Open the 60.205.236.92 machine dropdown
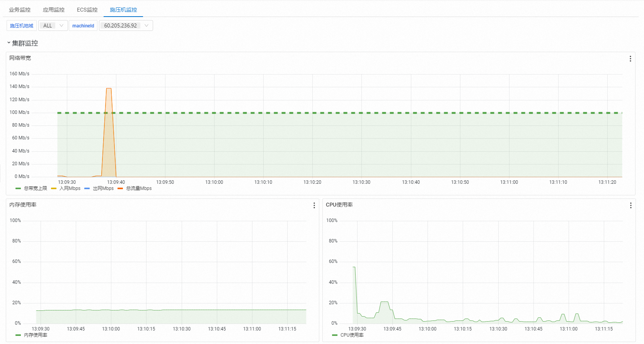The height and width of the screenshot is (344, 644). pyautogui.click(x=126, y=25)
